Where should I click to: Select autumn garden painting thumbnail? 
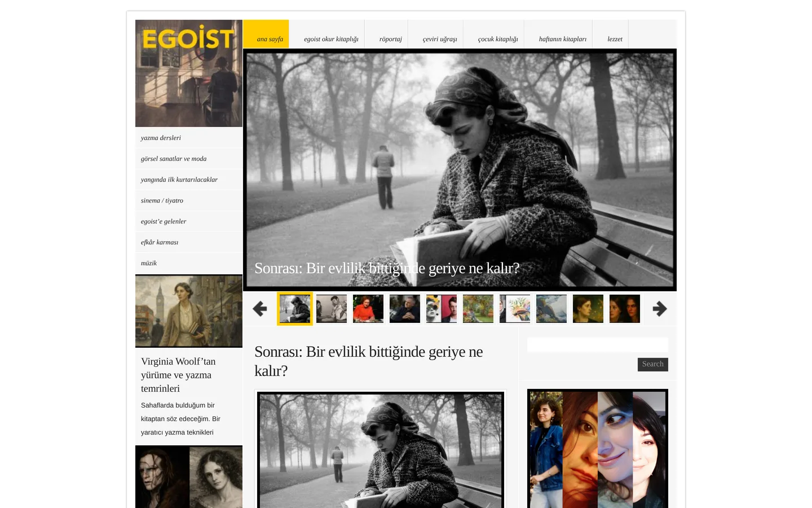[478, 309]
